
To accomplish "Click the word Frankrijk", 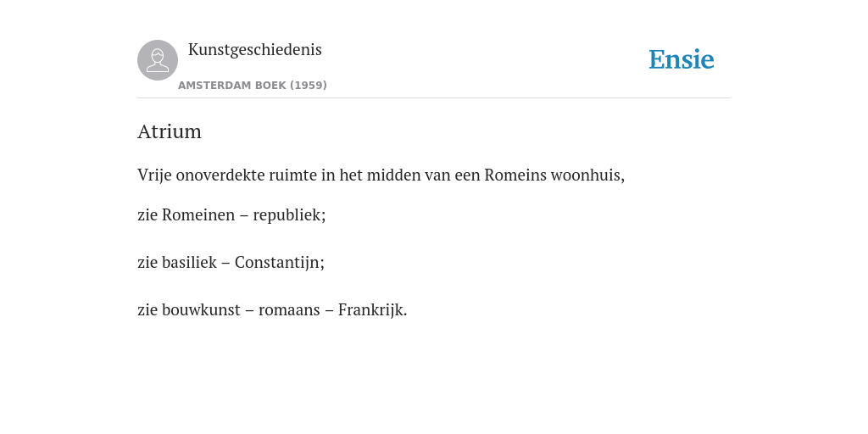I will [373, 310].
